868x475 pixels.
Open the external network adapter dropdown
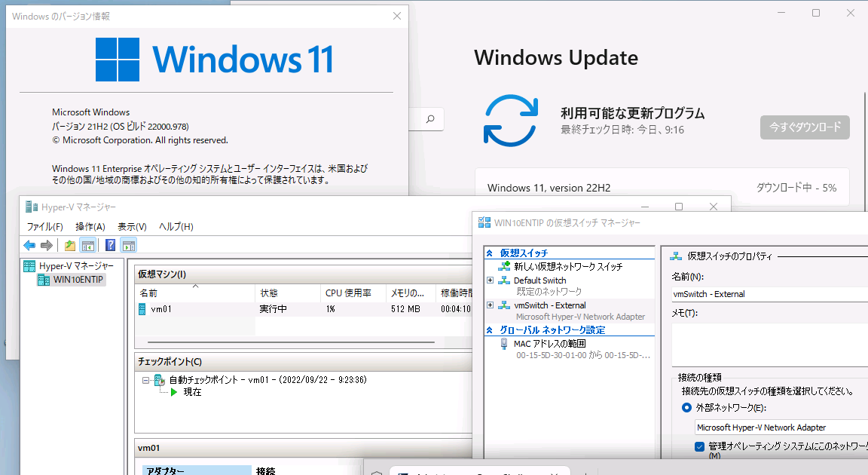[781, 427]
